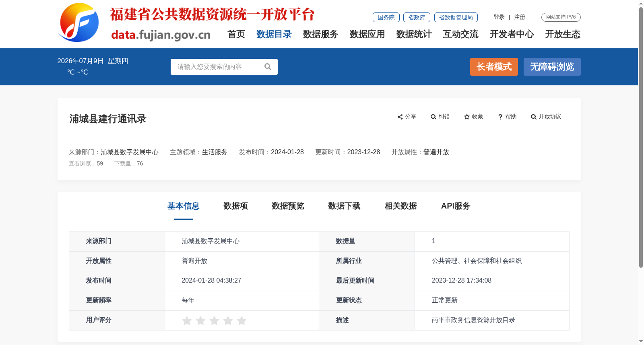This screenshot has width=644, height=345.
Task: Click the 主题领域 value 生活服务
Action: tap(215, 152)
